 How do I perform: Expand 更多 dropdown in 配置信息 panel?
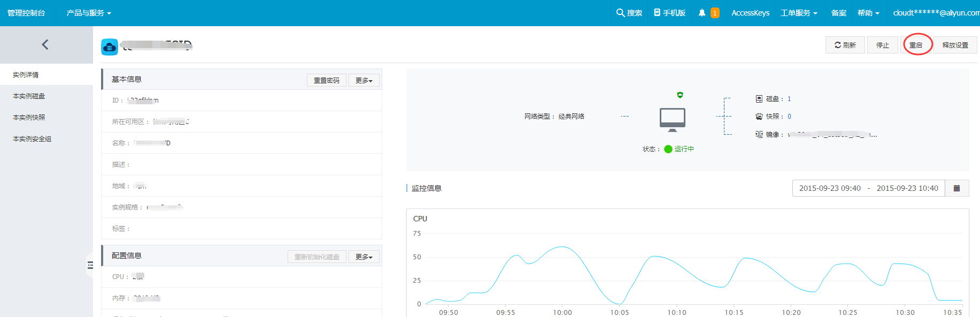364,257
